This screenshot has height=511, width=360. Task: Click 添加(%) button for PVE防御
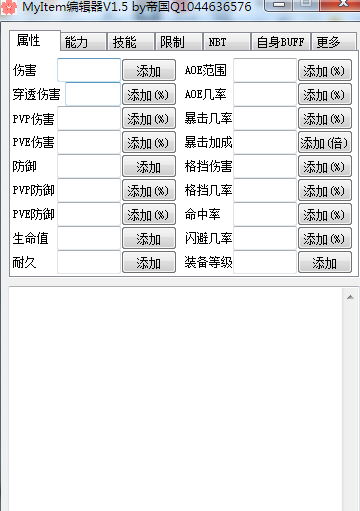pyautogui.click(x=149, y=214)
